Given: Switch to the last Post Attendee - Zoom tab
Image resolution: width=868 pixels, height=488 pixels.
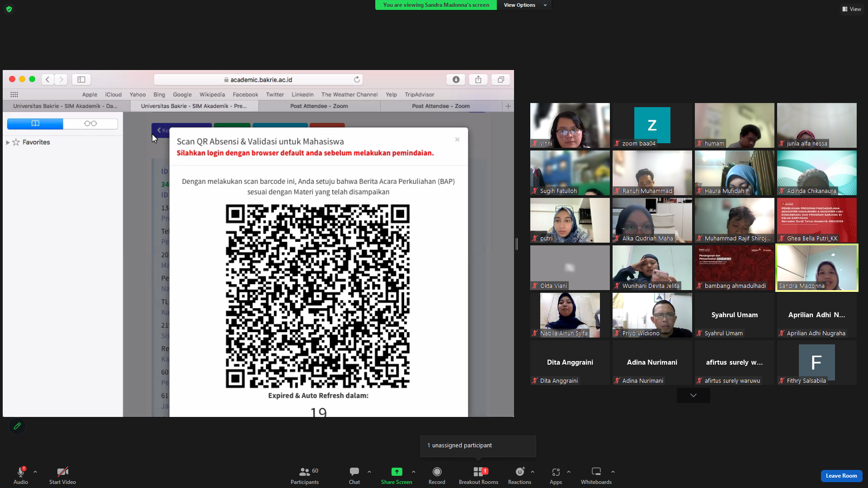Looking at the screenshot, I should pyautogui.click(x=441, y=106).
